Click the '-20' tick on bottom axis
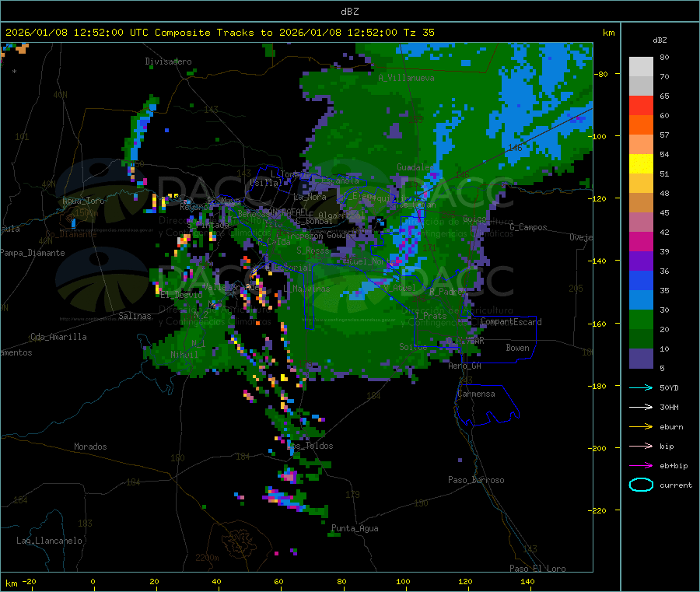The image size is (700, 592). 29,582
